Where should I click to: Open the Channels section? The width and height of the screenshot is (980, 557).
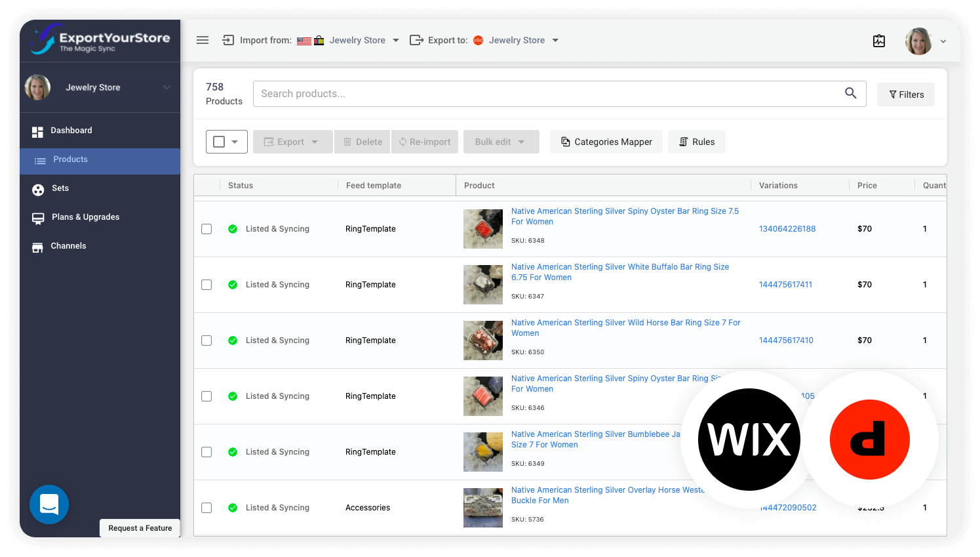pyautogui.click(x=68, y=246)
